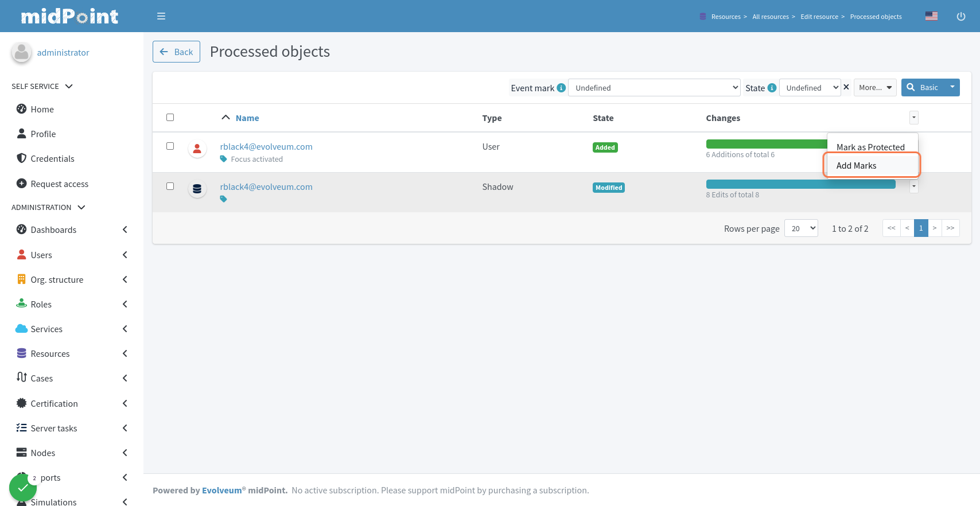Select Add Marks from context menu
This screenshot has height=506, width=980.
pyautogui.click(x=856, y=166)
